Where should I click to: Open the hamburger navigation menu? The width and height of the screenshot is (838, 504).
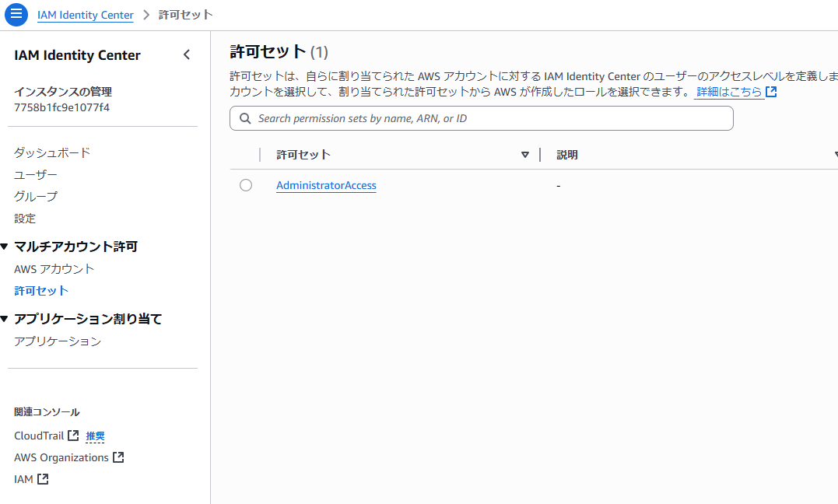16,15
